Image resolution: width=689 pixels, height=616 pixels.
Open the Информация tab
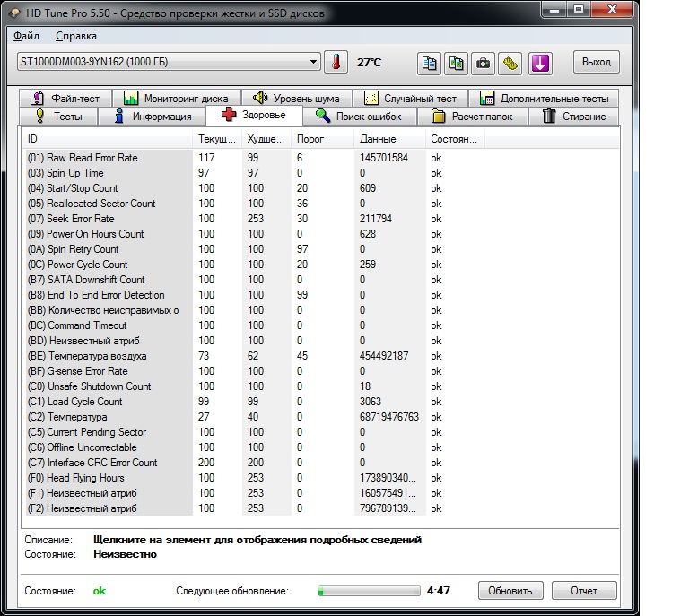click(x=152, y=117)
